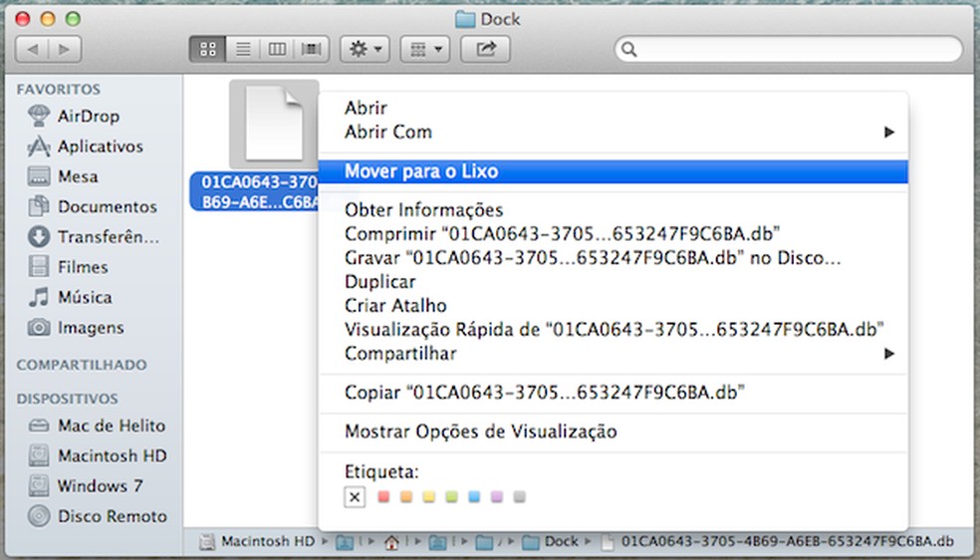The width and height of the screenshot is (980, 560).
Task: Choose Abrir from the context menu
Action: (613, 108)
